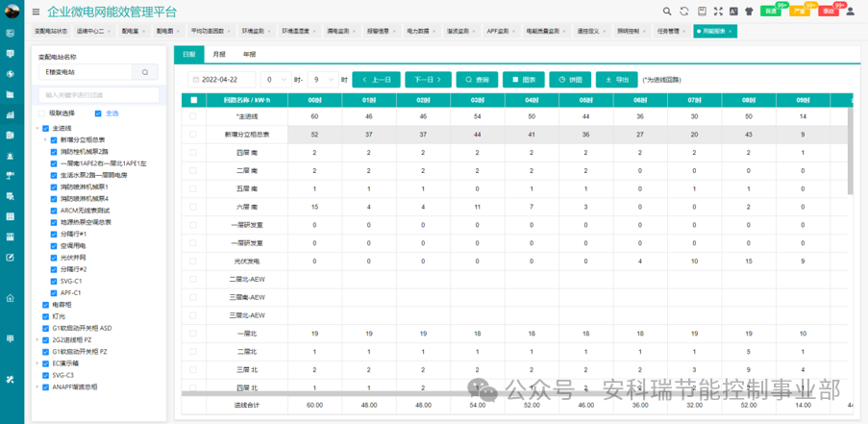The image size is (868, 424).
Task: Select the 进线合计 summary row label
Action: pyautogui.click(x=247, y=405)
